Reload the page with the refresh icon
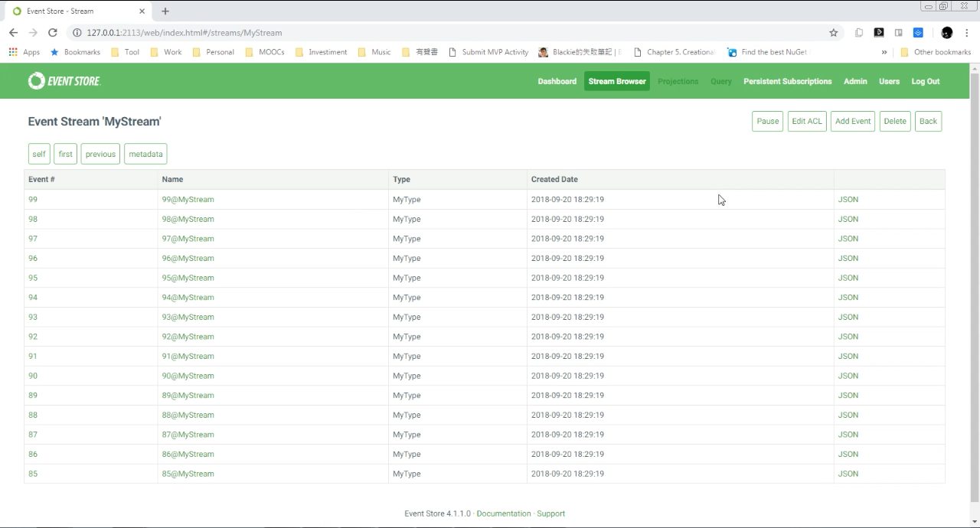 [x=53, y=33]
